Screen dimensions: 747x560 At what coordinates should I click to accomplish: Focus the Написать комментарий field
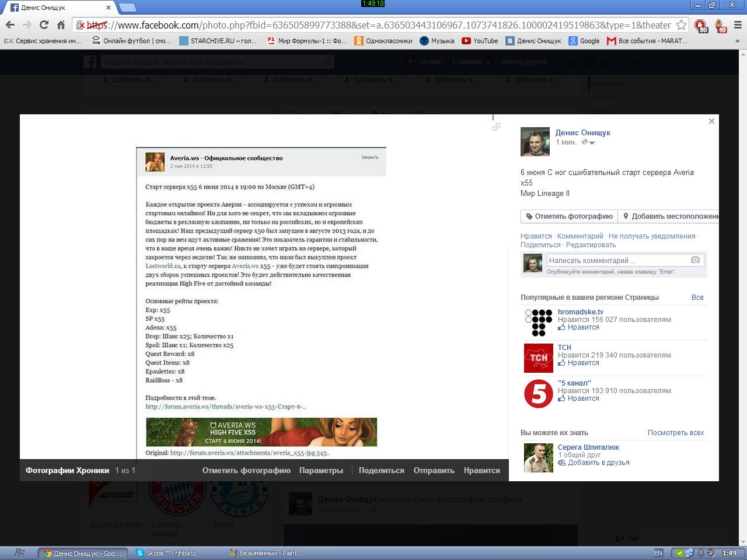617,260
